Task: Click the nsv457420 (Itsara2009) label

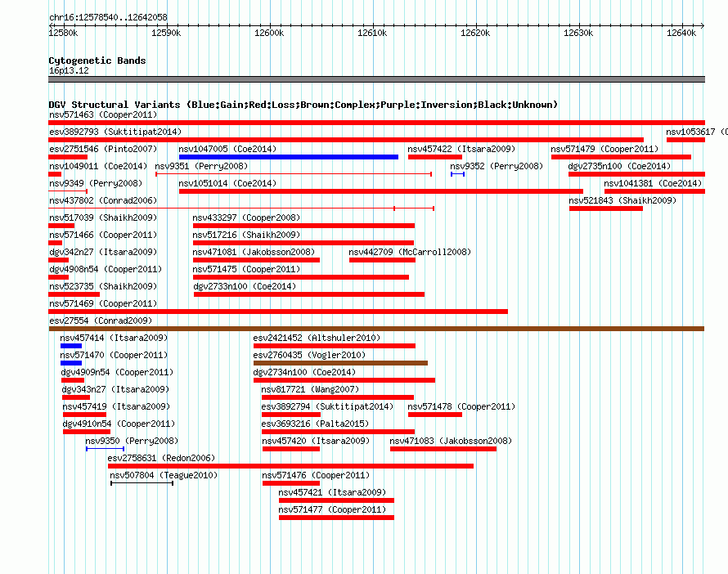Action: click(316, 441)
